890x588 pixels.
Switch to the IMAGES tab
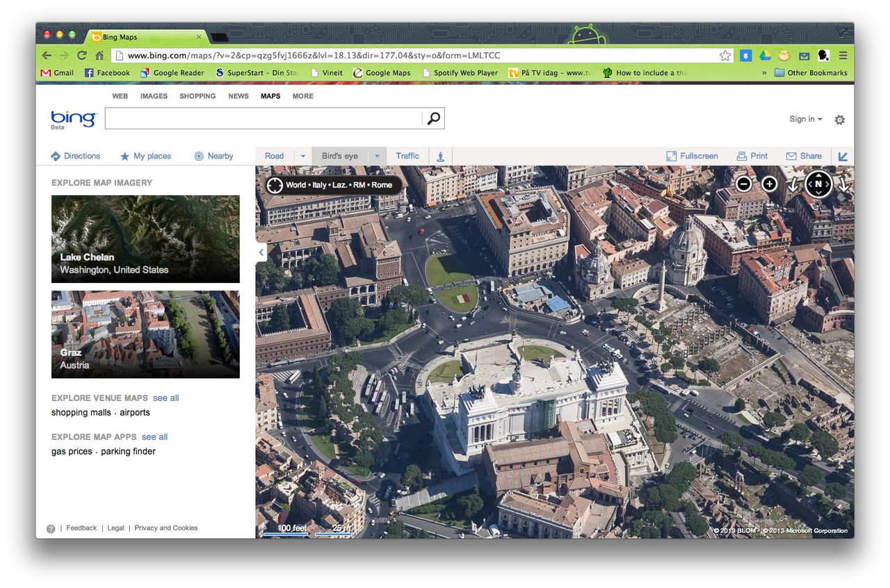[x=153, y=96]
